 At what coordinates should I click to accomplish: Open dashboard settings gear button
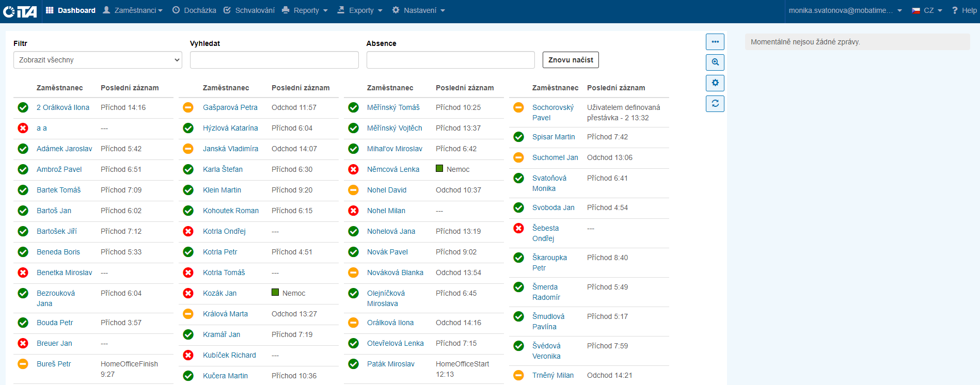point(715,83)
